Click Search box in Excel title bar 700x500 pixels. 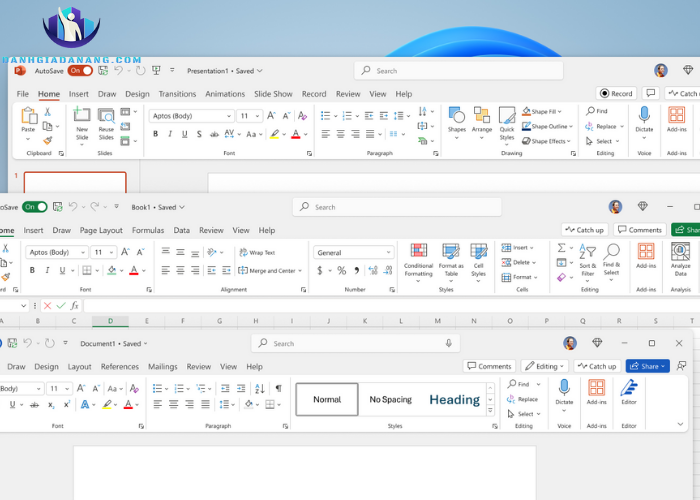coord(397,207)
